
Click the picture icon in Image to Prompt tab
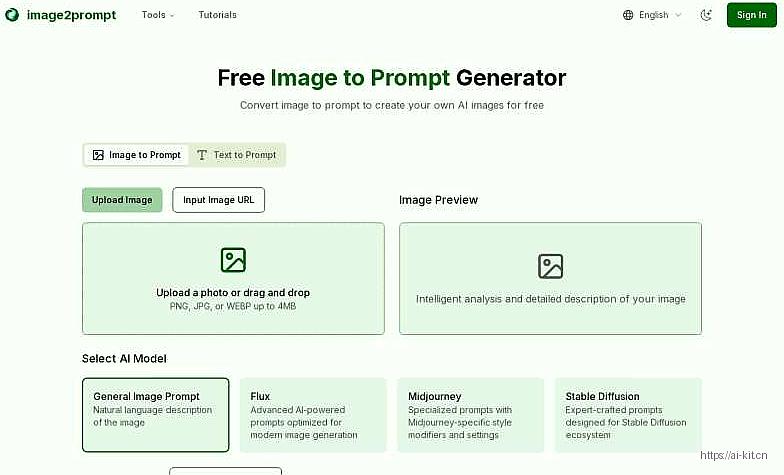(x=98, y=155)
